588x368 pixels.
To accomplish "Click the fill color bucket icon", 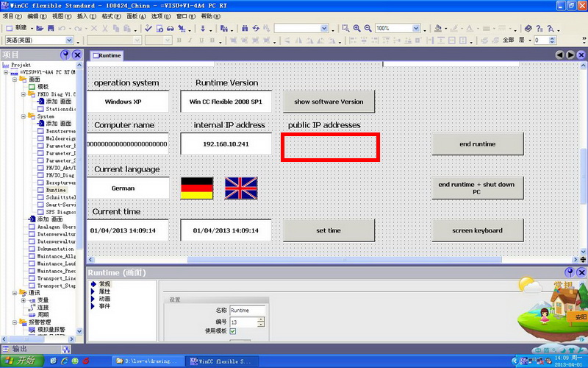I will (x=438, y=28).
